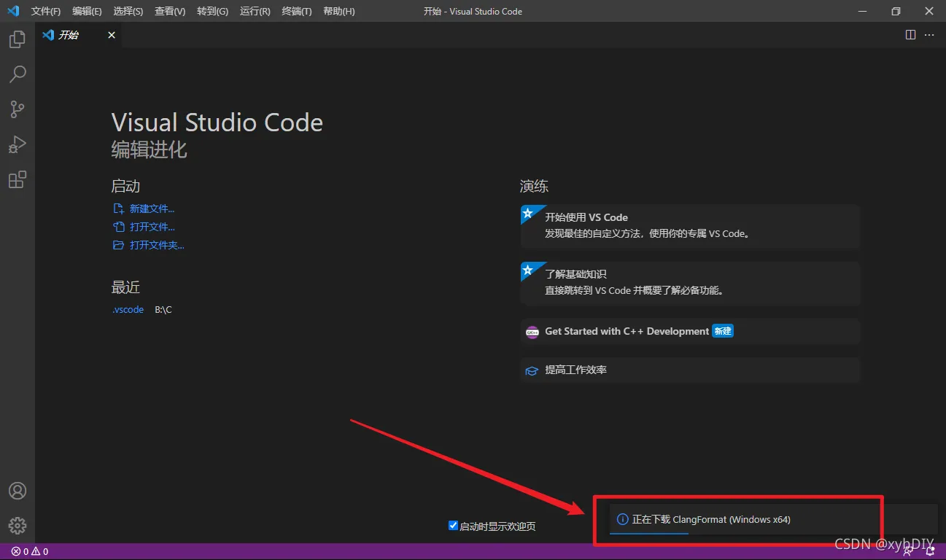Click the Visual Studio Code welcome title

tap(217, 122)
